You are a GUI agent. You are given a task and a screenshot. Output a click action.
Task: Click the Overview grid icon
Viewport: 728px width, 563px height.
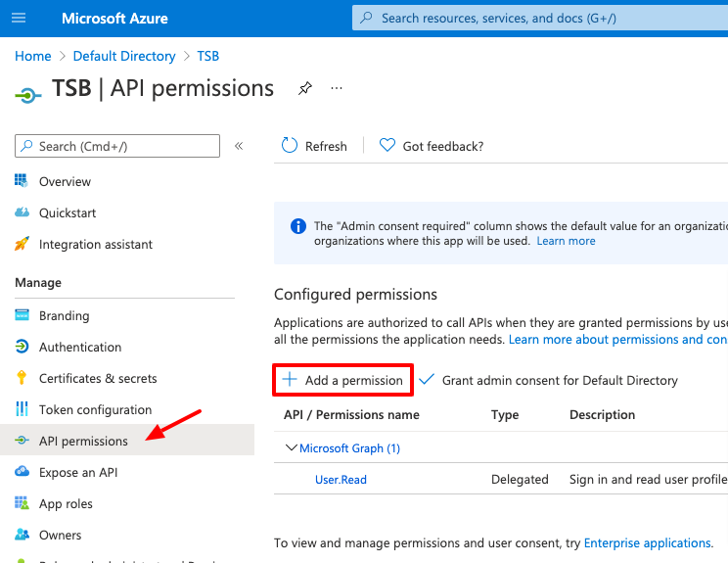(x=22, y=181)
